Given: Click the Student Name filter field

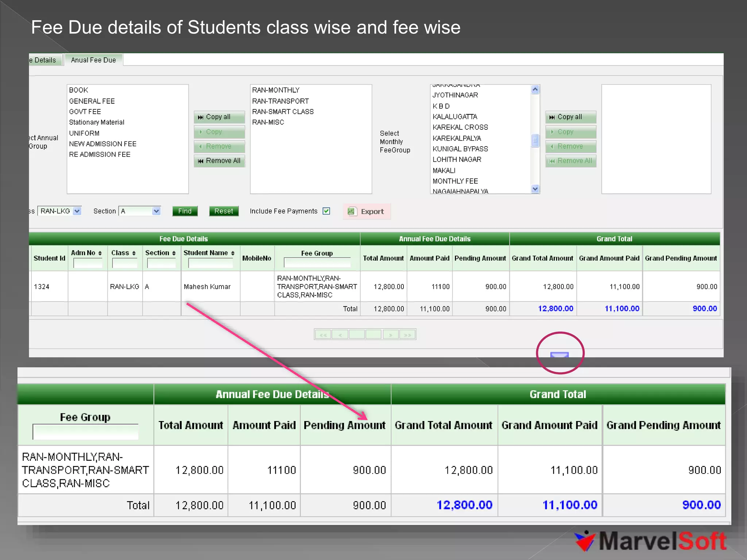Looking at the screenshot, I should pyautogui.click(x=210, y=263).
